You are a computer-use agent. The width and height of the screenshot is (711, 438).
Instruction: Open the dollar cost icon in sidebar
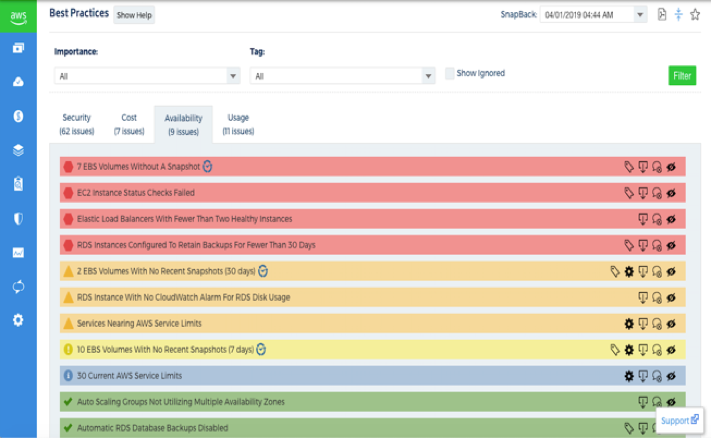coord(18,116)
